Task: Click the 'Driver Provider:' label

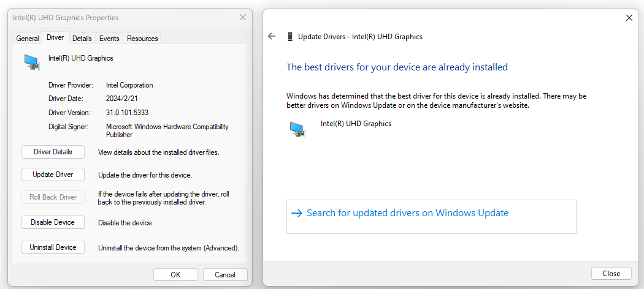Action: [71, 85]
